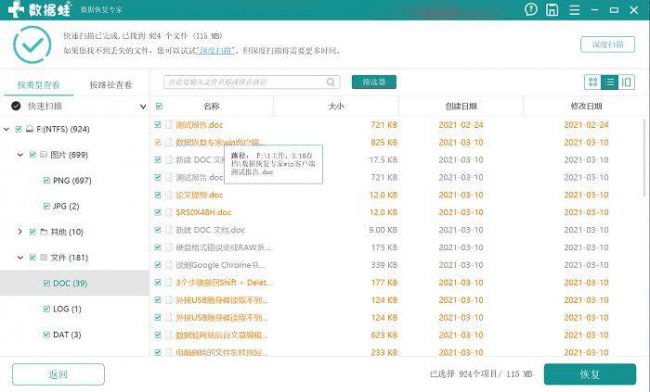Screen dimensions: 650x392
Task: Click the 快速扫描 black check icon
Action: 16,106
